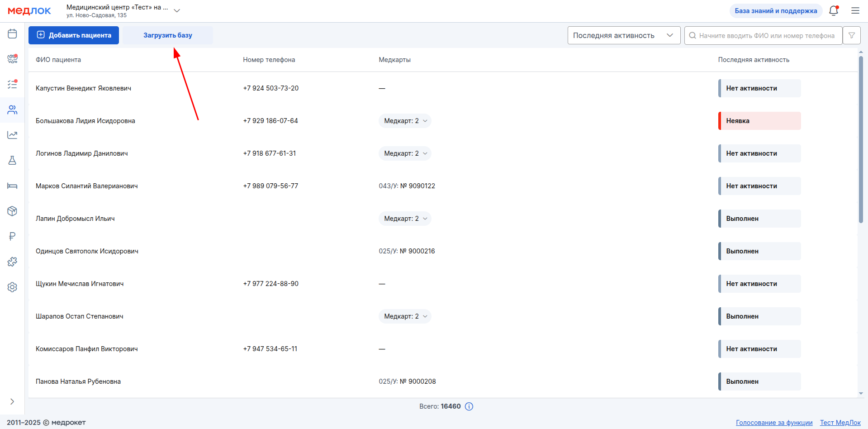The image size is (868, 429).
Task: Click the Номер телефона column header
Action: (269, 60)
